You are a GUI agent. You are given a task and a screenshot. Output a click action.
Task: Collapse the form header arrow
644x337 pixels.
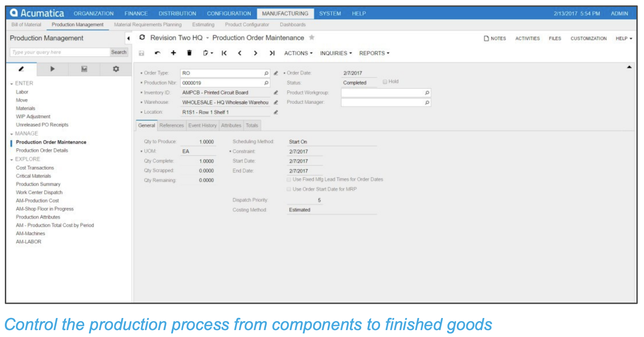point(629,67)
